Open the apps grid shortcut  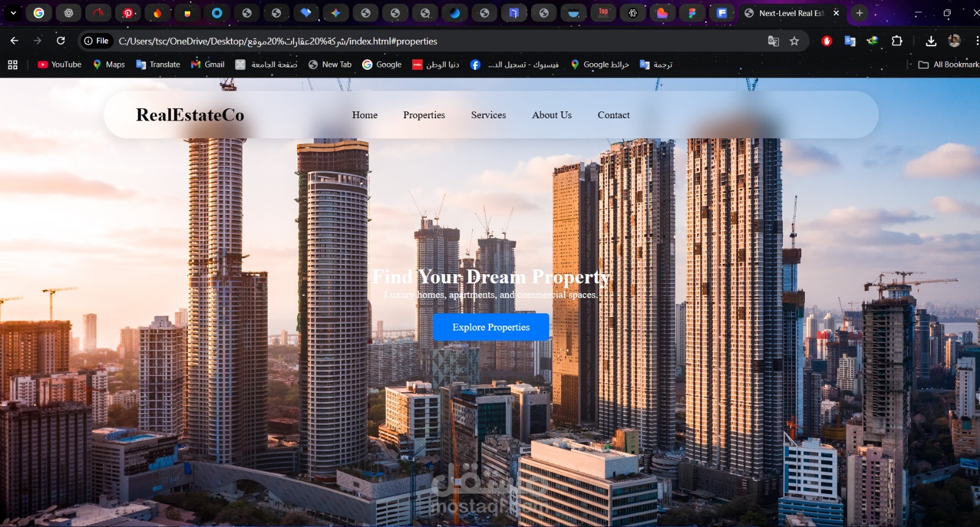(x=13, y=64)
